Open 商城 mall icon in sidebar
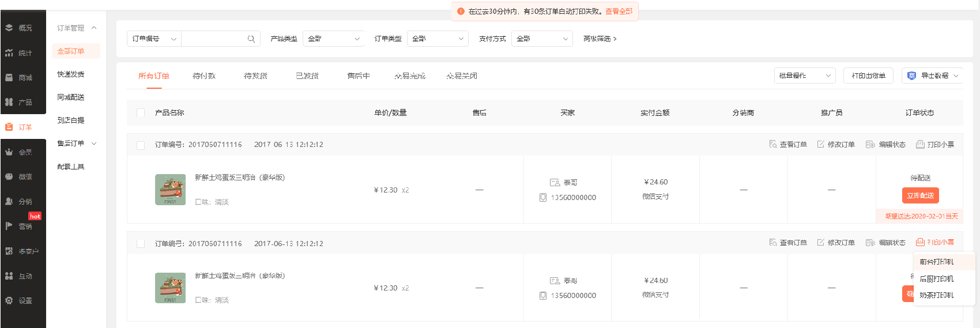Viewport: 980px width, 328px height. pos(9,77)
